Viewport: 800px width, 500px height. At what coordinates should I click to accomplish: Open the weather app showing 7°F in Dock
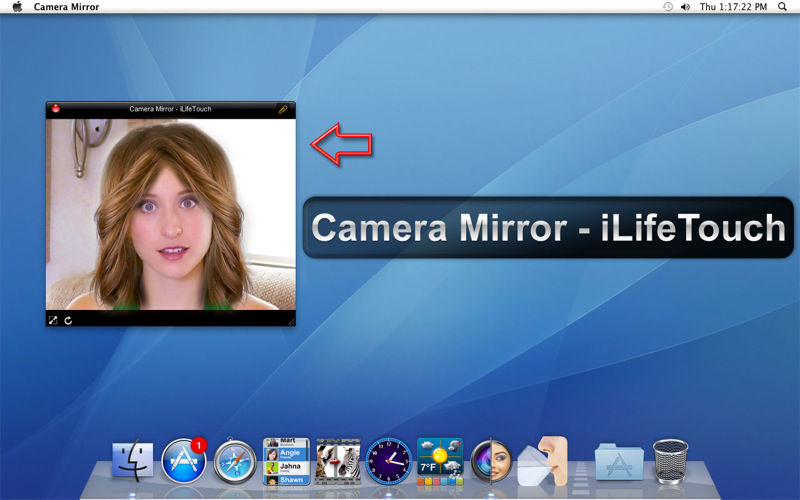[440, 461]
